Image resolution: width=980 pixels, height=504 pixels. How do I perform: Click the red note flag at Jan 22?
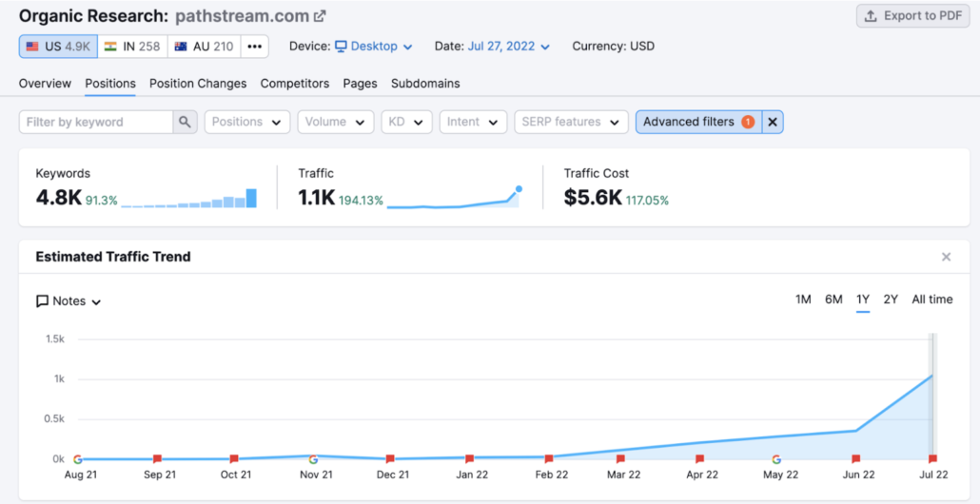(469, 459)
